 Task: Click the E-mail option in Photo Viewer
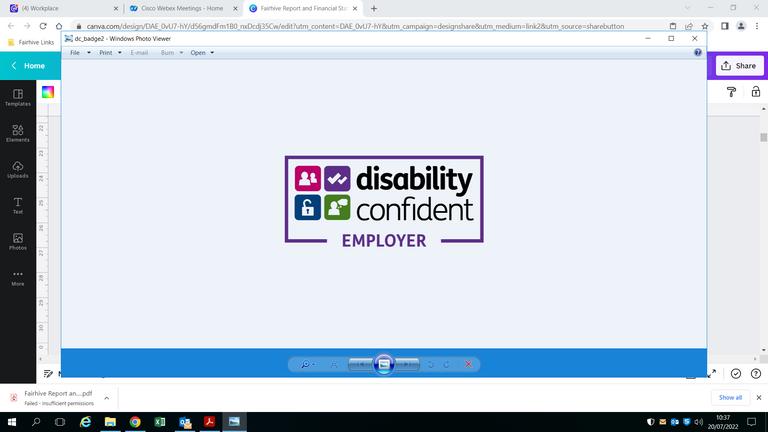pos(139,52)
